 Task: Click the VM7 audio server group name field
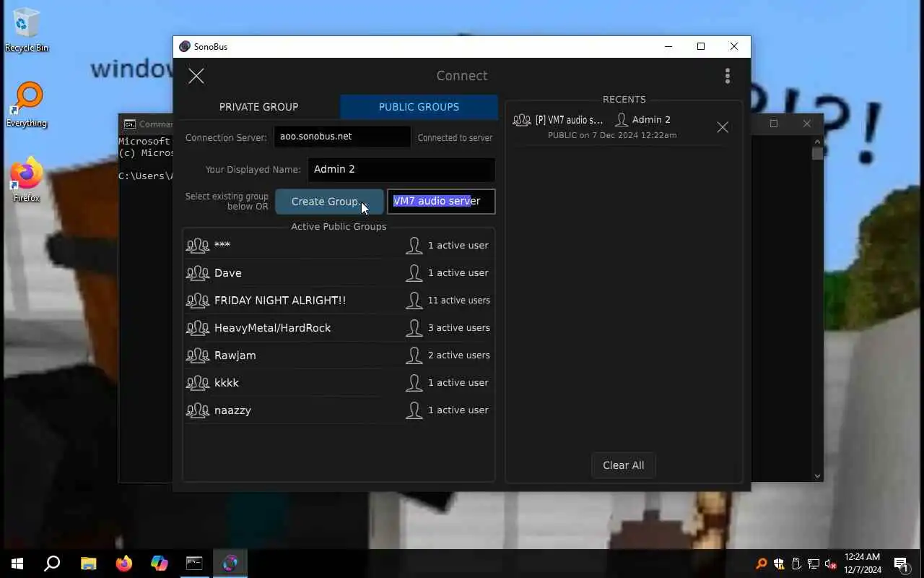[441, 202]
